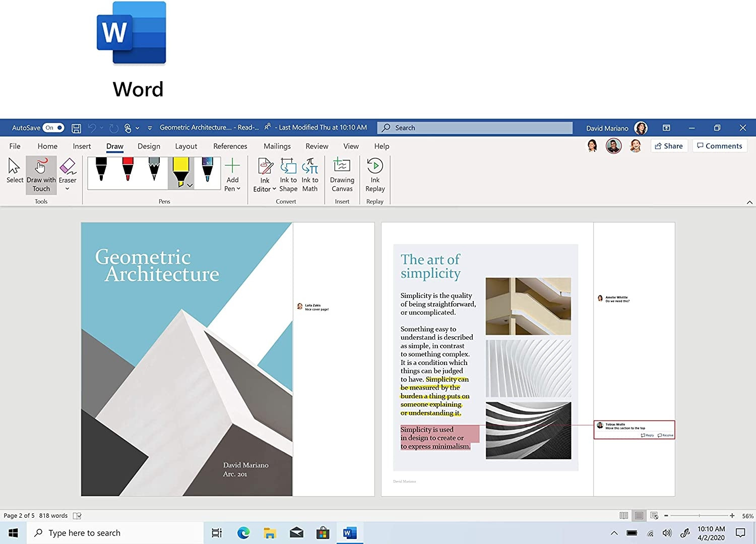Open the Comments pane button
The image size is (756, 544).
[719, 146]
